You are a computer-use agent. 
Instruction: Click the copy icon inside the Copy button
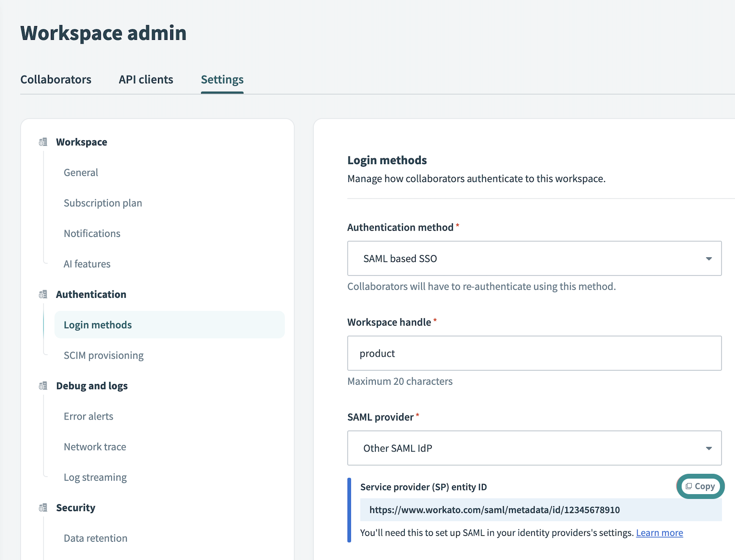(x=689, y=486)
